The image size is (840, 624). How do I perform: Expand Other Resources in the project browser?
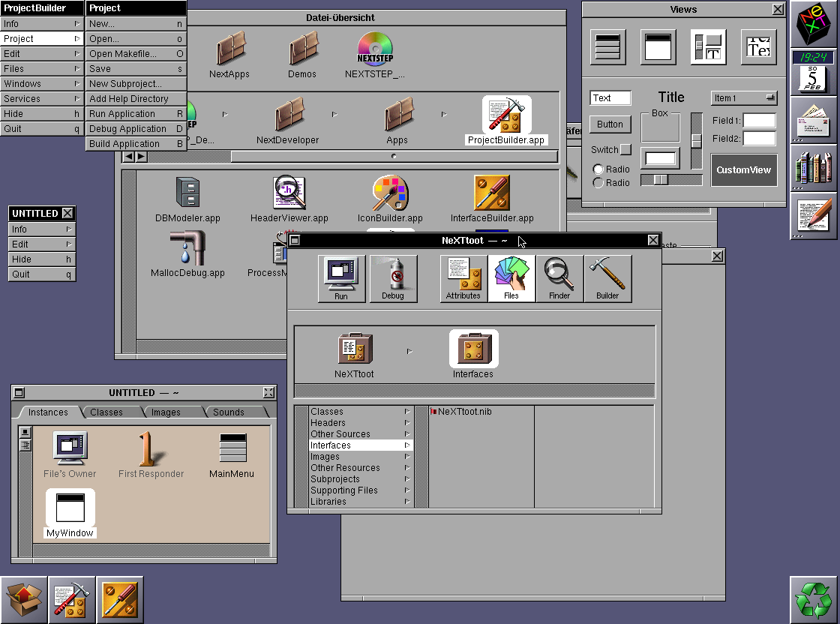(x=407, y=467)
